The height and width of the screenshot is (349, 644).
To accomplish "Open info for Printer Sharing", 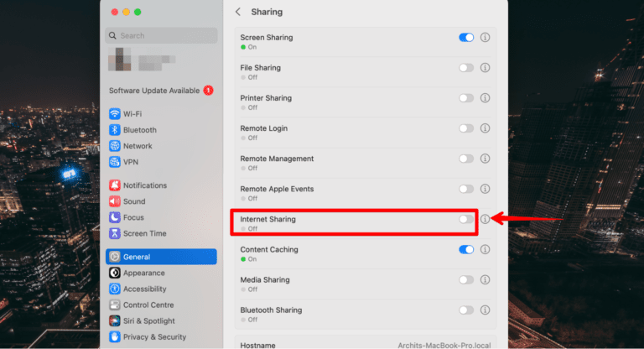I will coord(485,98).
